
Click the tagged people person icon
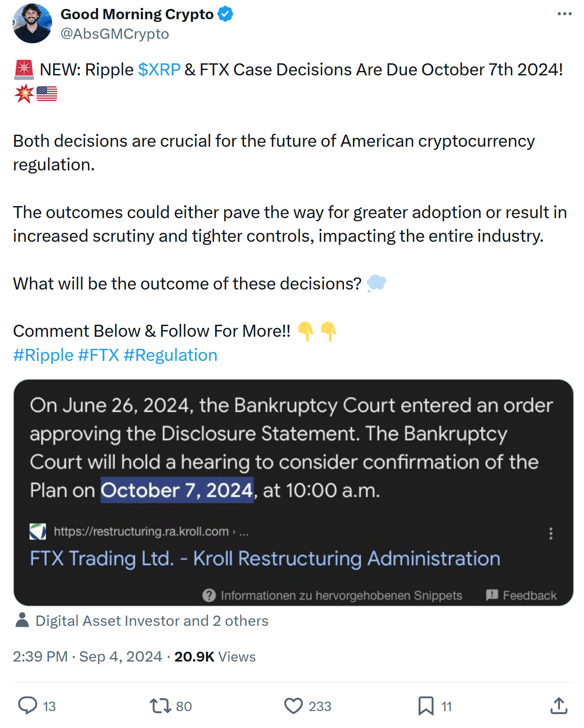coord(22,620)
